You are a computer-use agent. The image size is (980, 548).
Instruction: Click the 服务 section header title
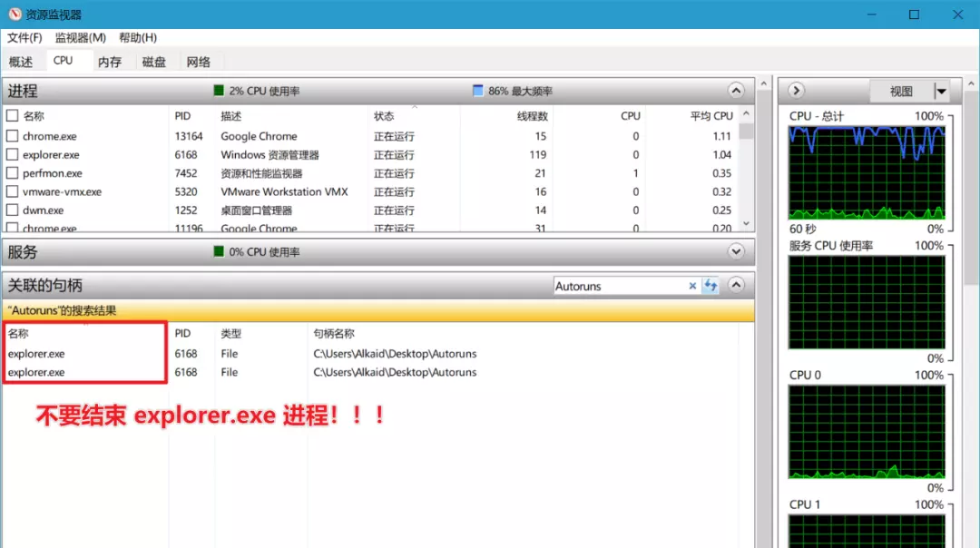point(23,252)
